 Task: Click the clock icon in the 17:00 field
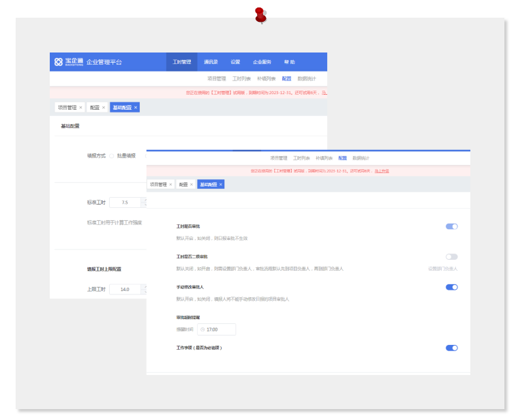point(202,329)
